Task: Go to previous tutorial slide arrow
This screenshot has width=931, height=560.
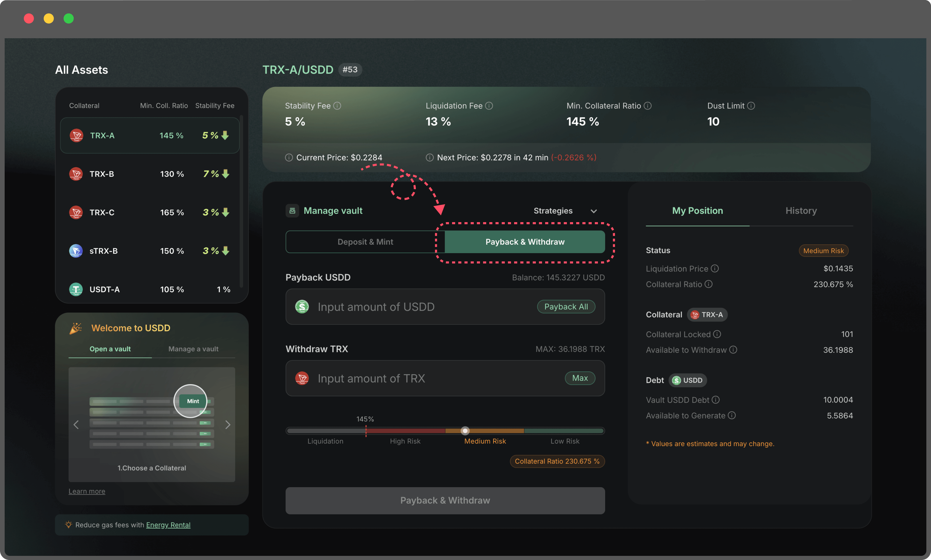Action: [x=76, y=425]
